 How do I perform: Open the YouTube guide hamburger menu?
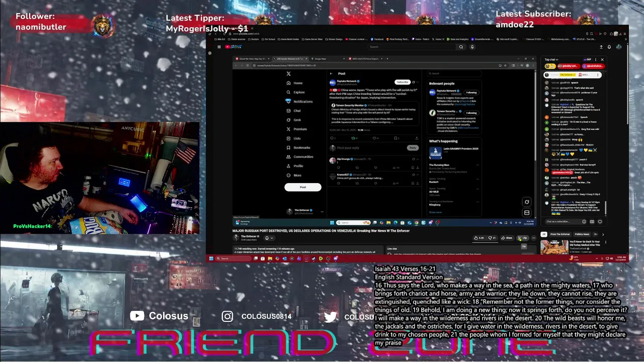point(219,47)
